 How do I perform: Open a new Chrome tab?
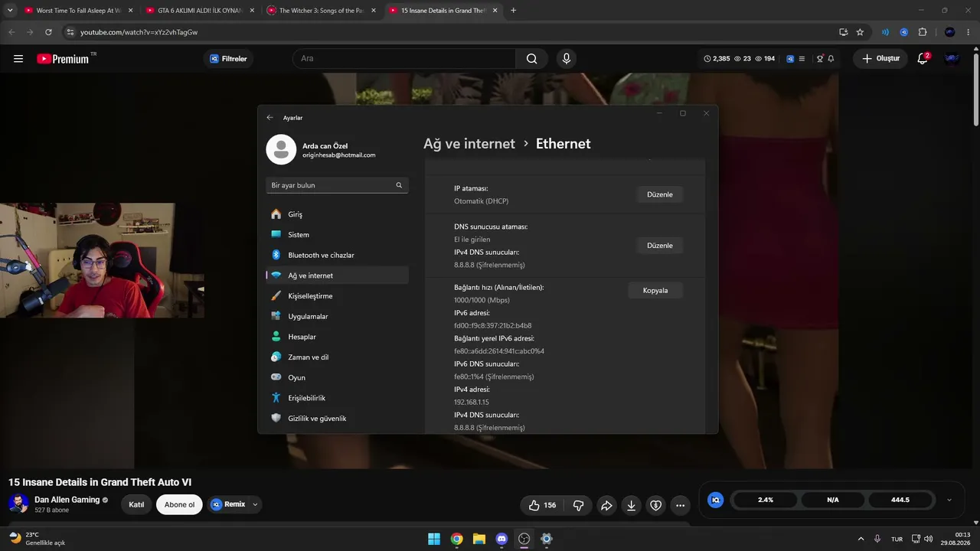point(513,10)
